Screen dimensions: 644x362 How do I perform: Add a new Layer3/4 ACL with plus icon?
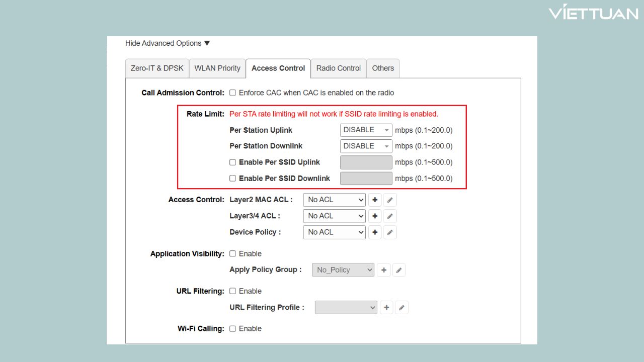(375, 216)
